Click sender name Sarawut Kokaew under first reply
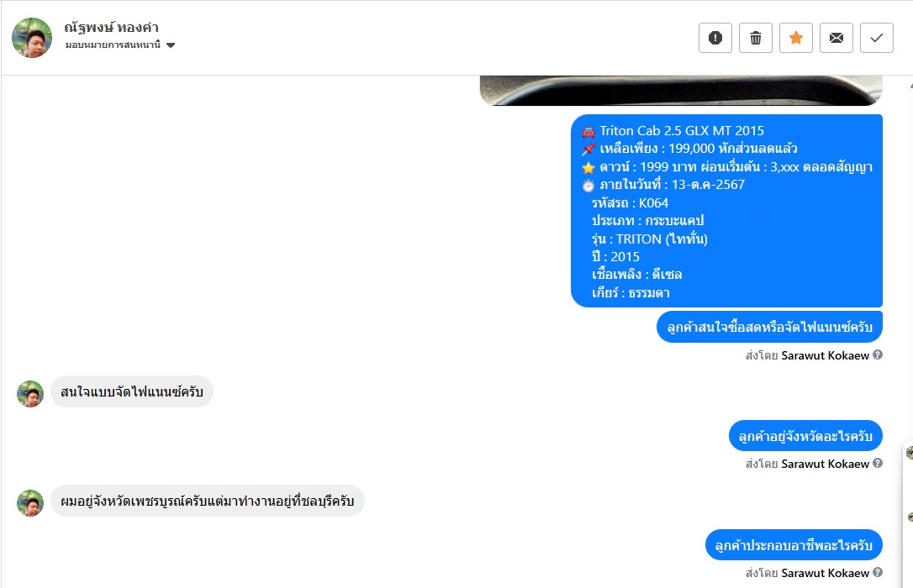This screenshot has height=588, width=913. (825, 355)
